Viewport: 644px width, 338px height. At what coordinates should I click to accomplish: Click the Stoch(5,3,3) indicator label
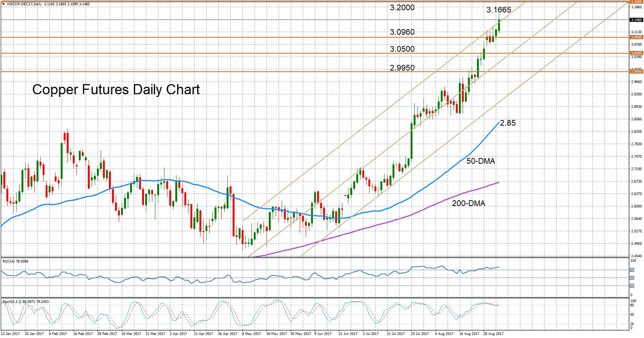pyautogui.click(x=26, y=301)
